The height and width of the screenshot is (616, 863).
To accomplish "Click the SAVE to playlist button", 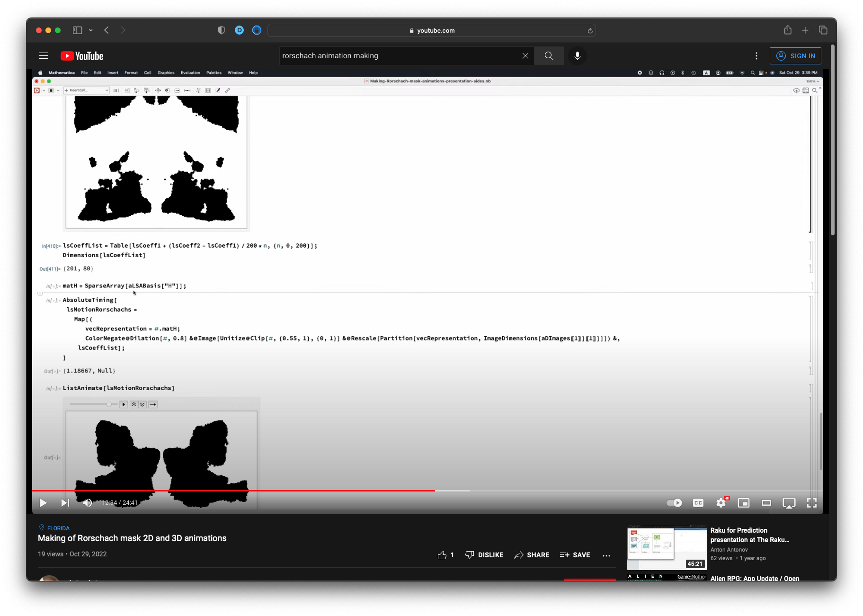I will point(575,555).
